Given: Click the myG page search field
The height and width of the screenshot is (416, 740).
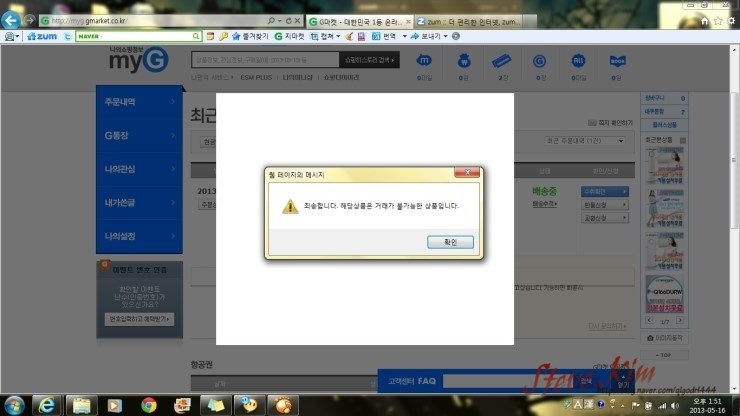Looking at the screenshot, I should click(265, 60).
